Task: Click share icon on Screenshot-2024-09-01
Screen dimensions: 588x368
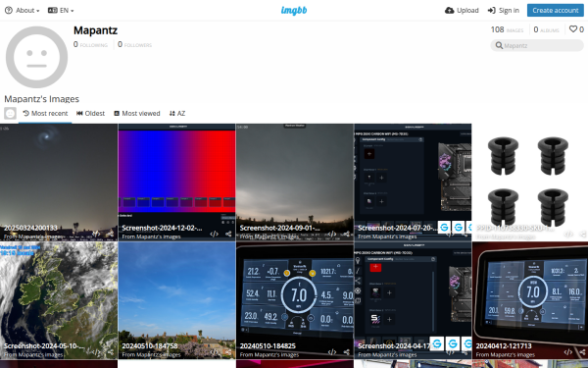Action: click(347, 234)
